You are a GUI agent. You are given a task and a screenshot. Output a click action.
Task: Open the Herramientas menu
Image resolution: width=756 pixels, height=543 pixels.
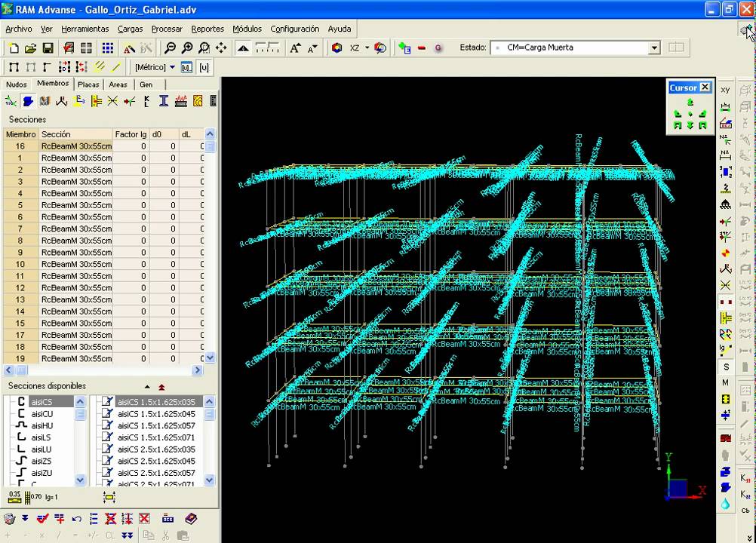point(85,29)
